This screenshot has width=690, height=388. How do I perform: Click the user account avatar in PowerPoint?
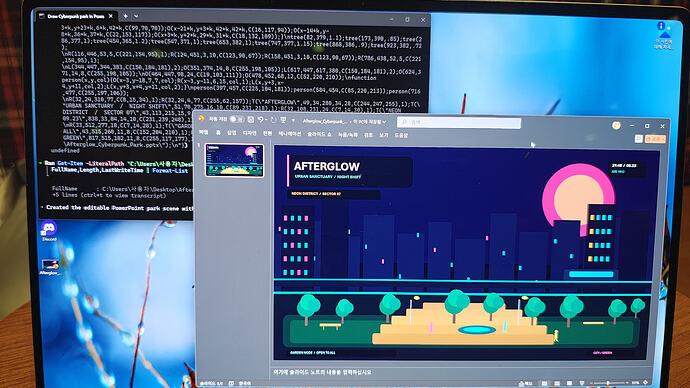click(616, 126)
